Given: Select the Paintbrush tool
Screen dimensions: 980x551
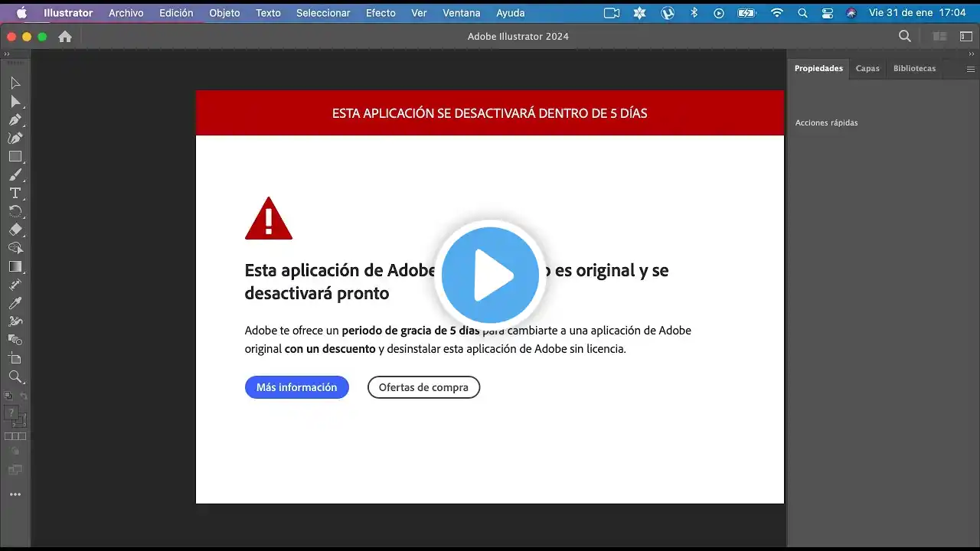Looking at the screenshot, I should click(x=15, y=174).
